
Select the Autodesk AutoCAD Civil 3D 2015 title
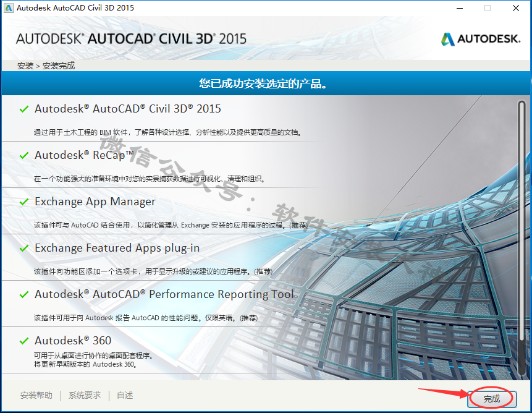128,109
